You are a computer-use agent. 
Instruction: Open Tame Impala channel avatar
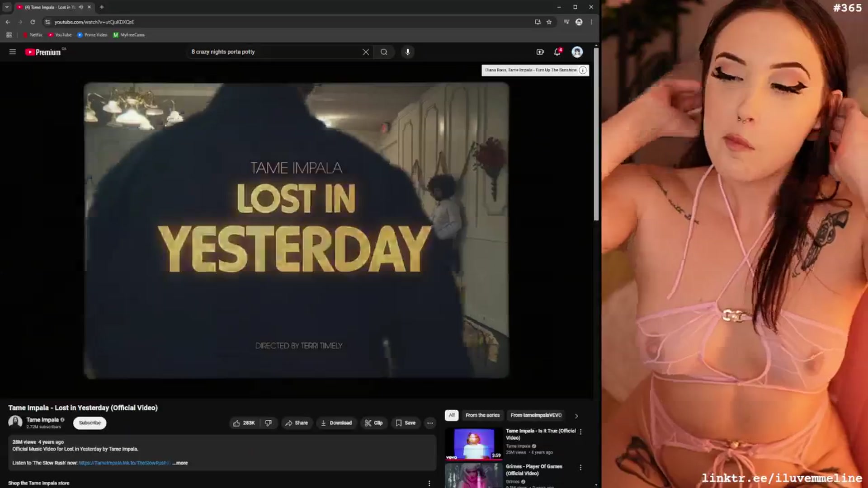click(x=15, y=422)
